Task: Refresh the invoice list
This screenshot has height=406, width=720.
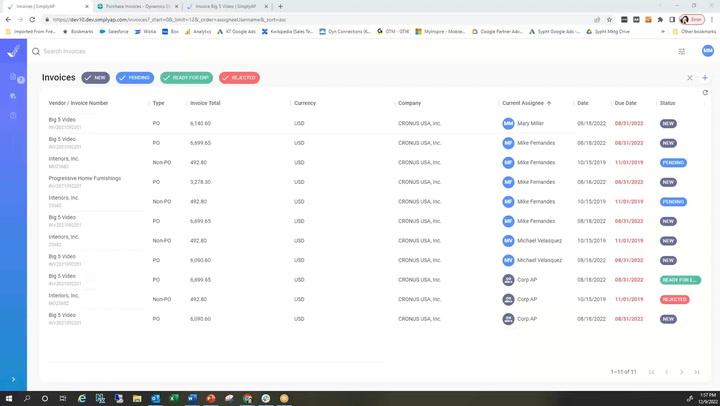Action: pyautogui.click(x=705, y=92)
